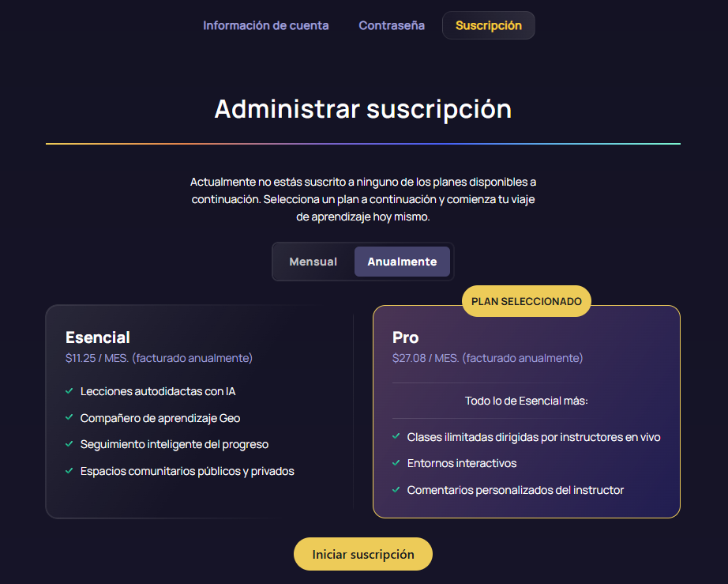Image resolution: width=728 pixels, height=584 pixels.
Task: Click the Administrar suscripción heading
Action: 363,109
